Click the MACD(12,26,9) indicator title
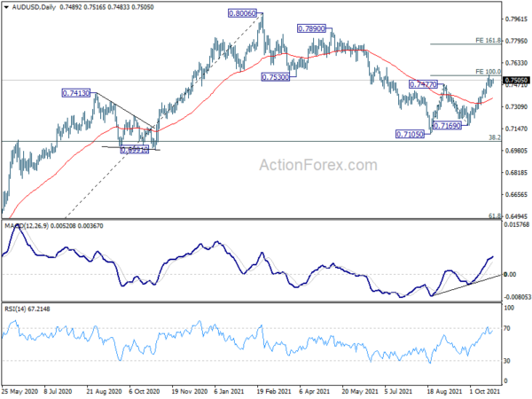This screenshot has width=532, height=399. click(27, 226)
